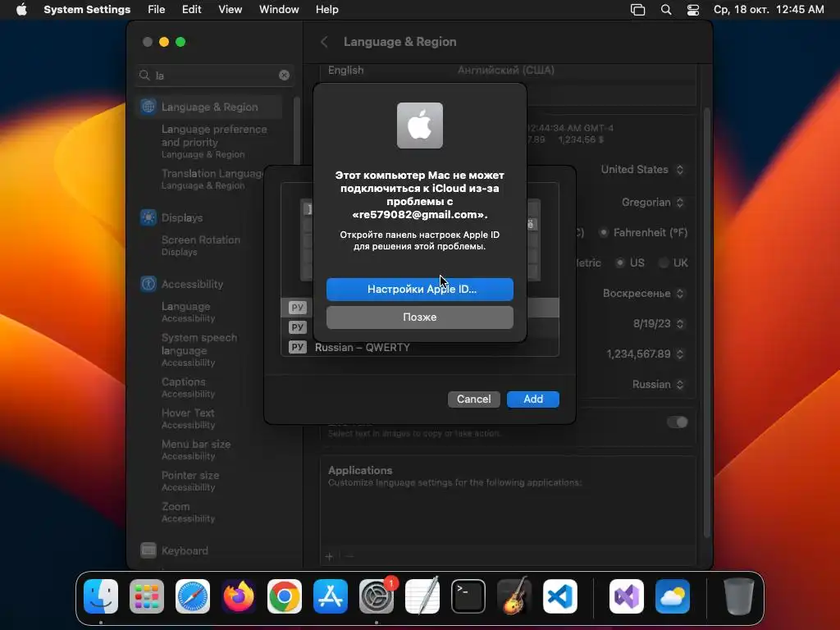Toggle the Live Text switch
Screen dimensions: 840x630
[x=677, y=422]
